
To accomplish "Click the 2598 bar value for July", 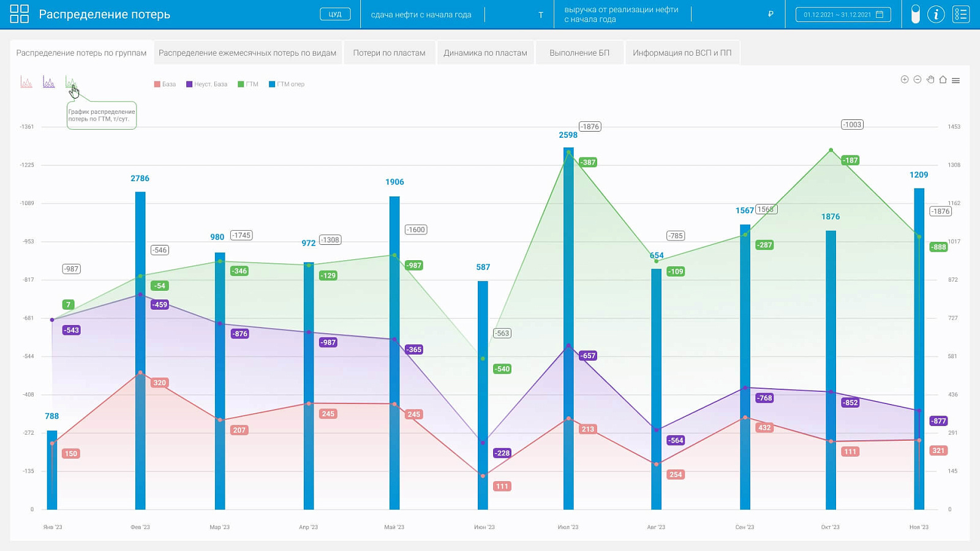I will (568, 135).
